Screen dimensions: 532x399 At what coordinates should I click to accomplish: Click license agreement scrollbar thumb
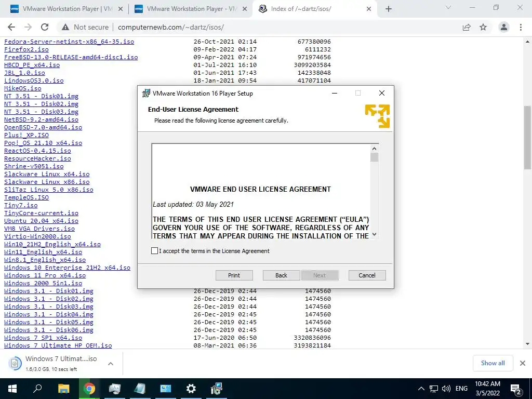click(x=374, y=157)
